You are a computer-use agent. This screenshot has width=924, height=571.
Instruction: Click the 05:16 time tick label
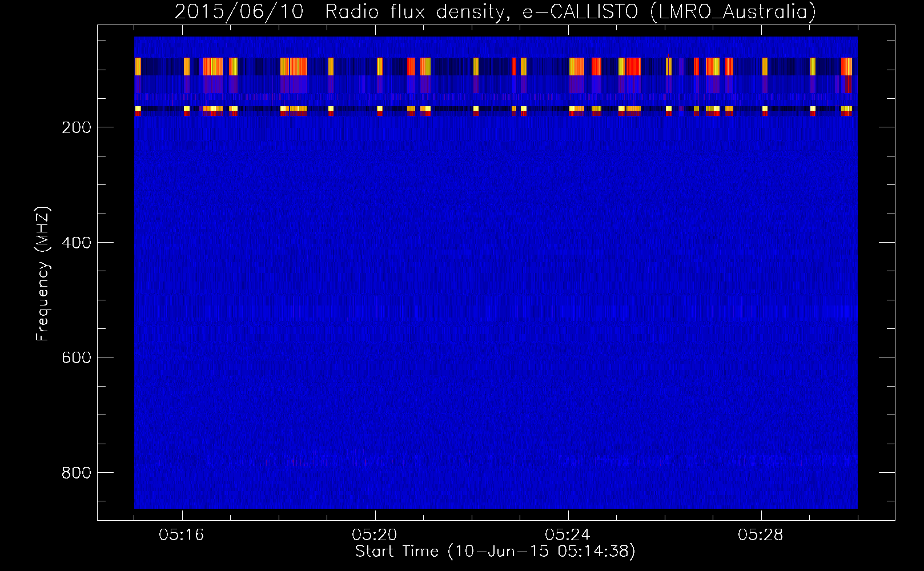[x=182, y=535]
